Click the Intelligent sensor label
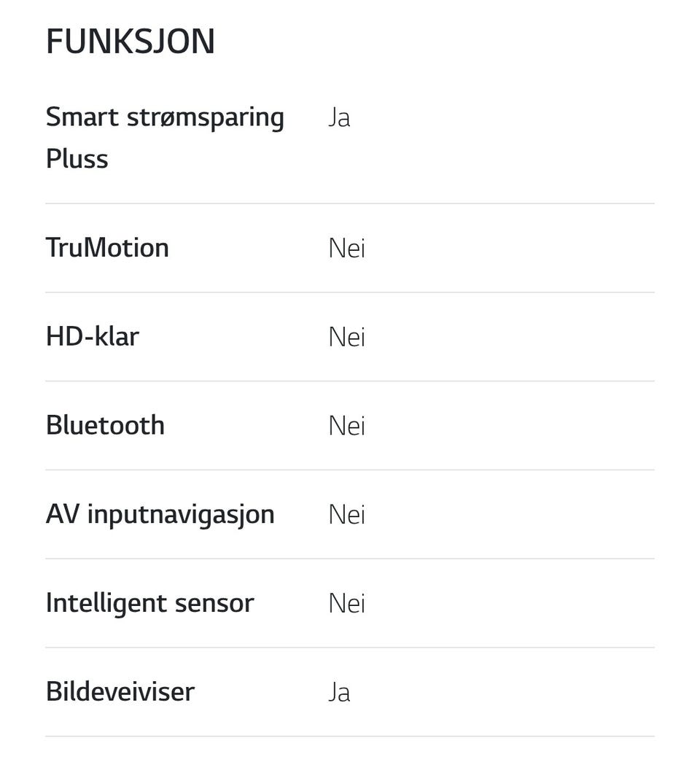This screenshot has width=700, height=781. (149, 603)
